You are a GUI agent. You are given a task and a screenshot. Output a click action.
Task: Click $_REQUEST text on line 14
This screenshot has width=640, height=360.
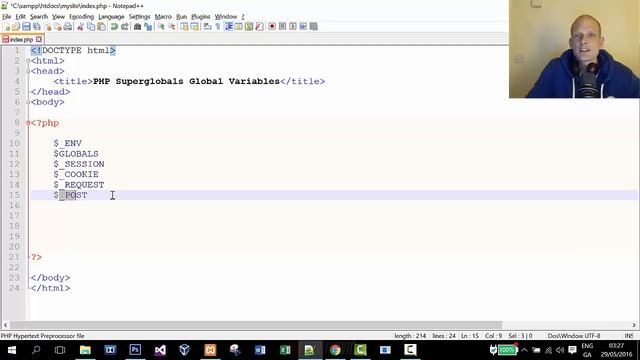79,185
